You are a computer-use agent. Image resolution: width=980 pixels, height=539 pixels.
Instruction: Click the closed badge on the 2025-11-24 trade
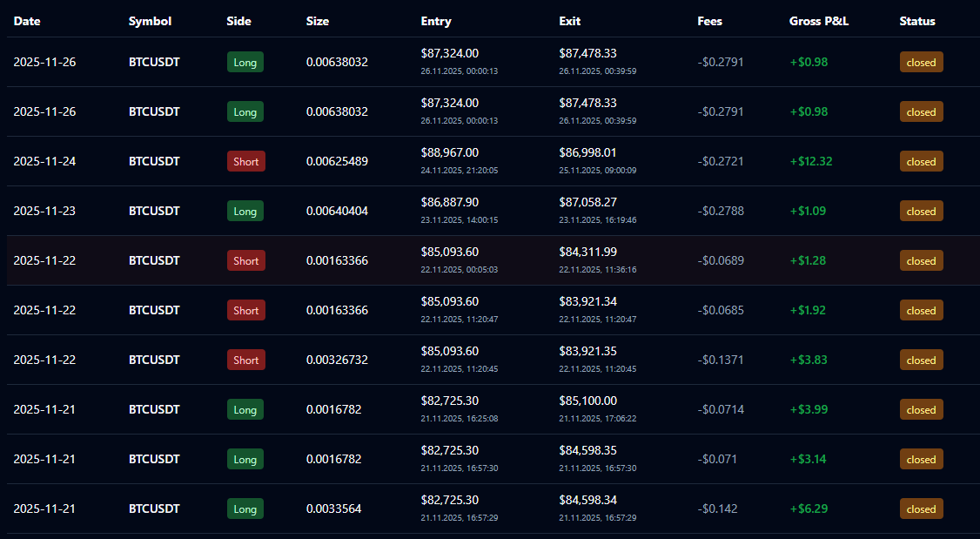[x=921, y=161]
